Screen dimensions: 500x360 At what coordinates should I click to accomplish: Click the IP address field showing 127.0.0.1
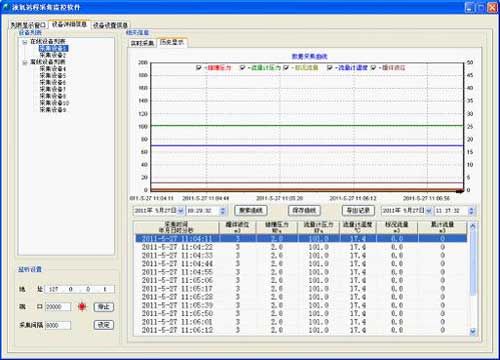pyautogui.click(x=79, y=289)
